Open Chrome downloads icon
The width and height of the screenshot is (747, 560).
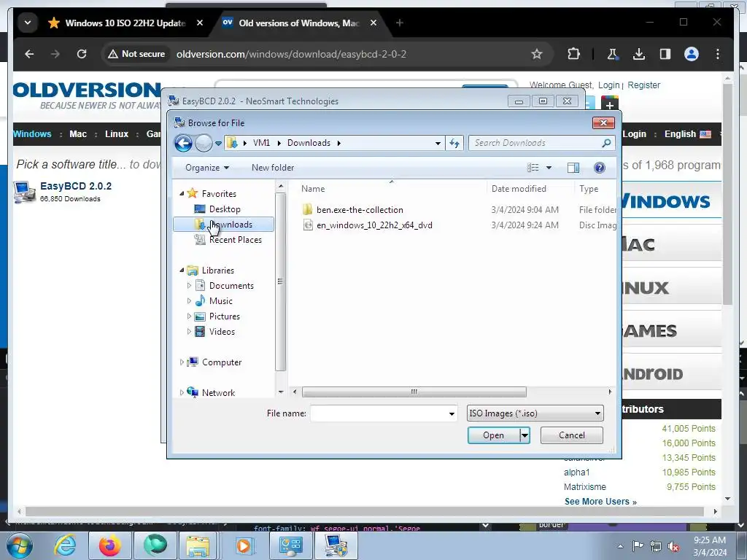(639, 54)
